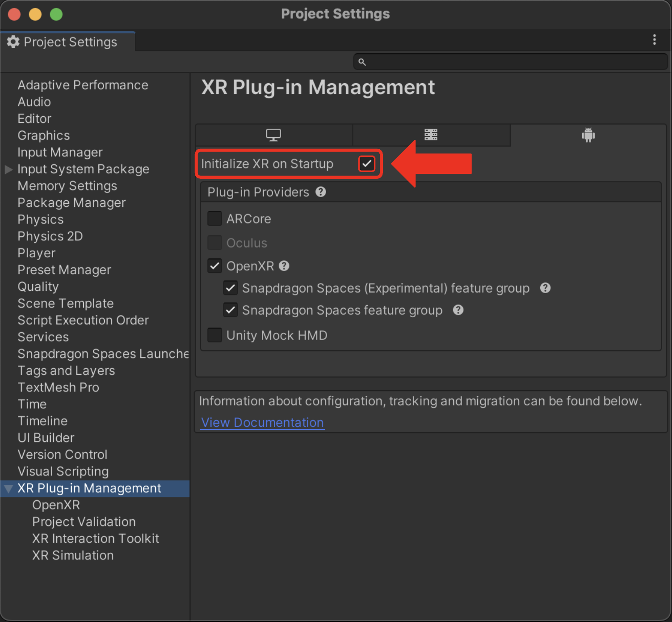The width and height of the screenshot is (672, 622).
Task: Open help for Snapdragon Spaces feature group
Action: click(x=458, y=310)
